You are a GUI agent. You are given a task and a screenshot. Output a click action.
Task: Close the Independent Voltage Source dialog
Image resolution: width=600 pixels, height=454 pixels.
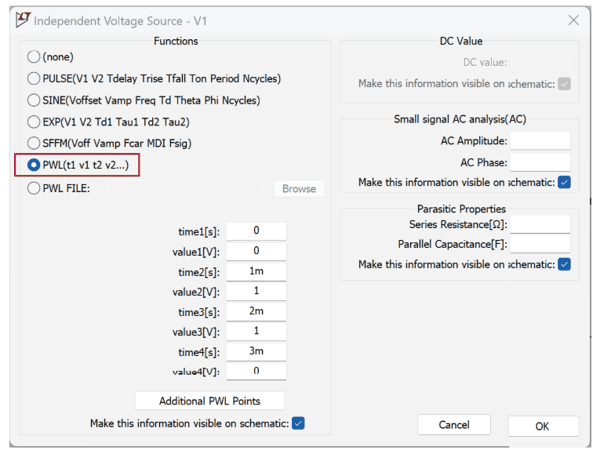tap(573, 20)
